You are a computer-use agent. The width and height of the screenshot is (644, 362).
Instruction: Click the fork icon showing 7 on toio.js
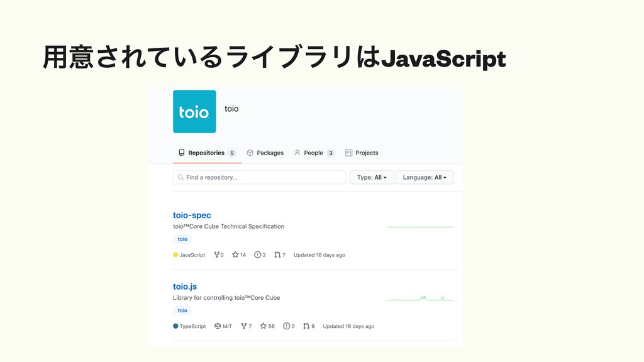click(244, 326)
